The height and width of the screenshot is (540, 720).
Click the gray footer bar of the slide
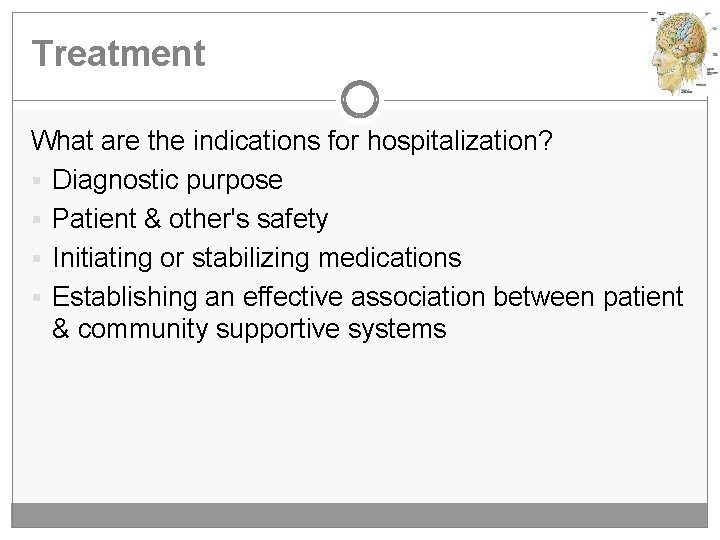[x=360, y=516]
